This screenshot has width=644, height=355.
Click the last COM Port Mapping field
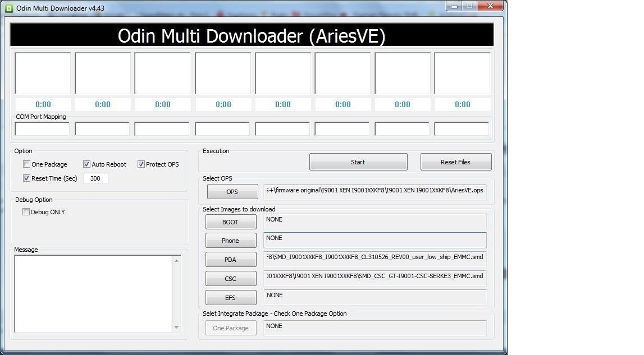tap(462, 129)
